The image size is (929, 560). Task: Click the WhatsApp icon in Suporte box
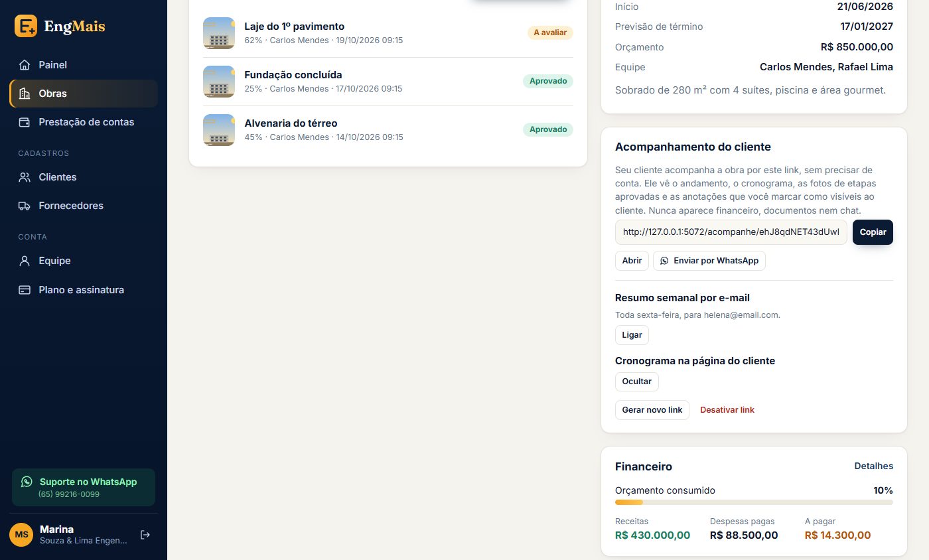(27, 482)
